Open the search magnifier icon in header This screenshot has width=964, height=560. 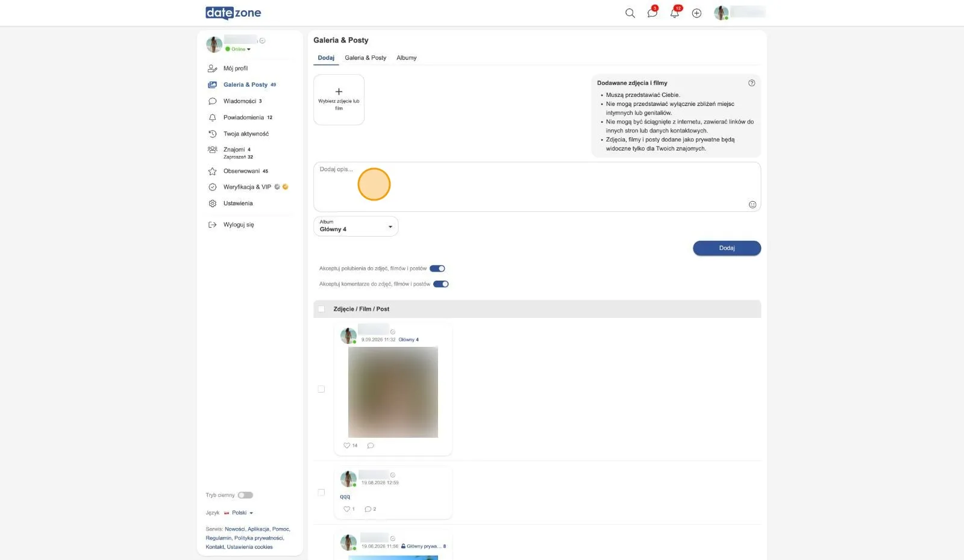[630, 13]
